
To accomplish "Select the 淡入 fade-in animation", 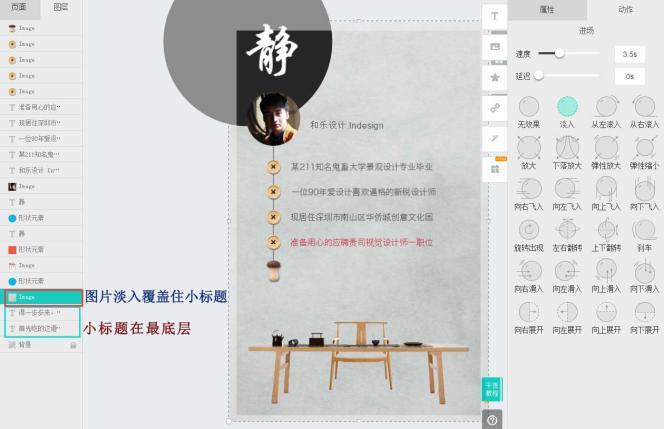I will click(567, 112).
